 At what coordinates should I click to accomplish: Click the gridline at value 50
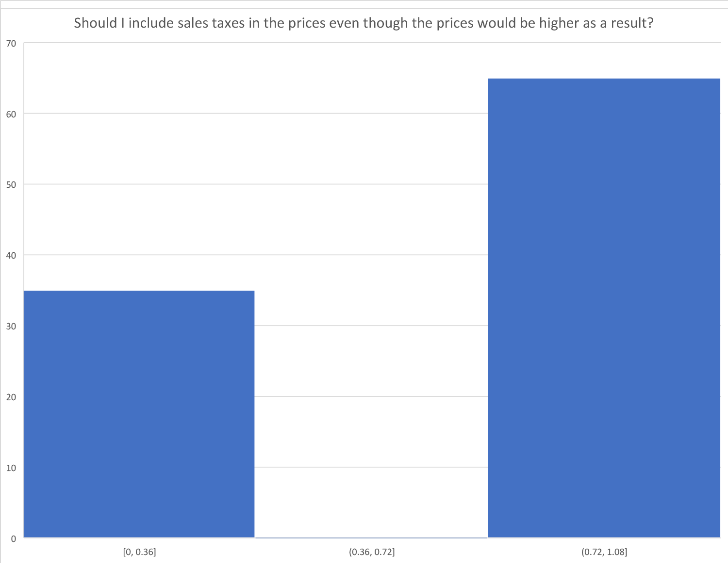[371, 184]
